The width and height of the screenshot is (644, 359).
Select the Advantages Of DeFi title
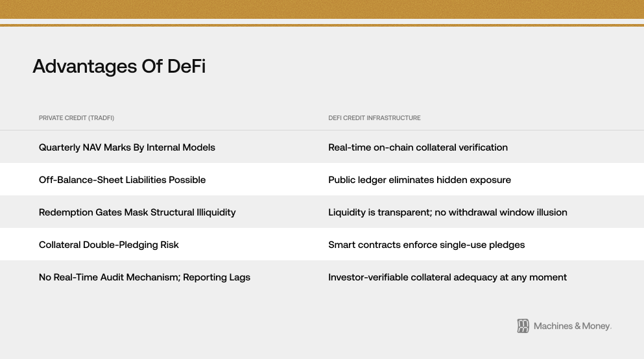click(x=119, y=66)
